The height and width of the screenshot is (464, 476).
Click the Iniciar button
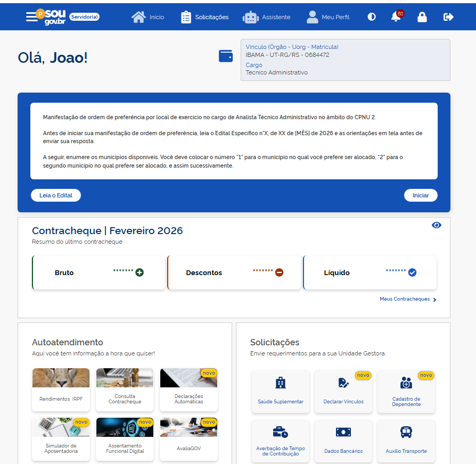pyautogui.click(x=421, y=195)
